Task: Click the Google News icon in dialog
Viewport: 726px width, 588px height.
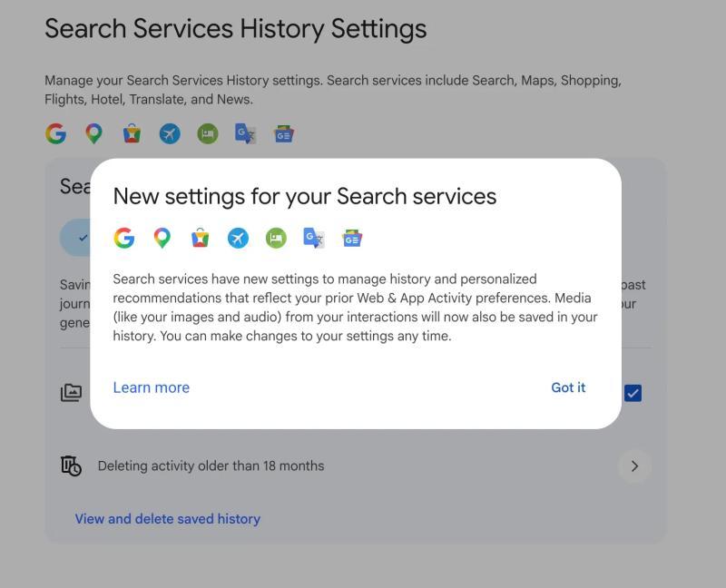Action: pos(352,239)
